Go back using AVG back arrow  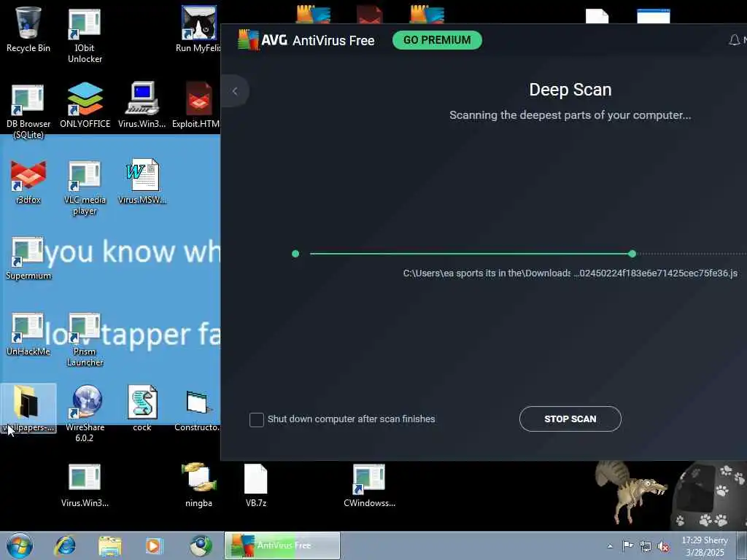[x=235, y=91]
